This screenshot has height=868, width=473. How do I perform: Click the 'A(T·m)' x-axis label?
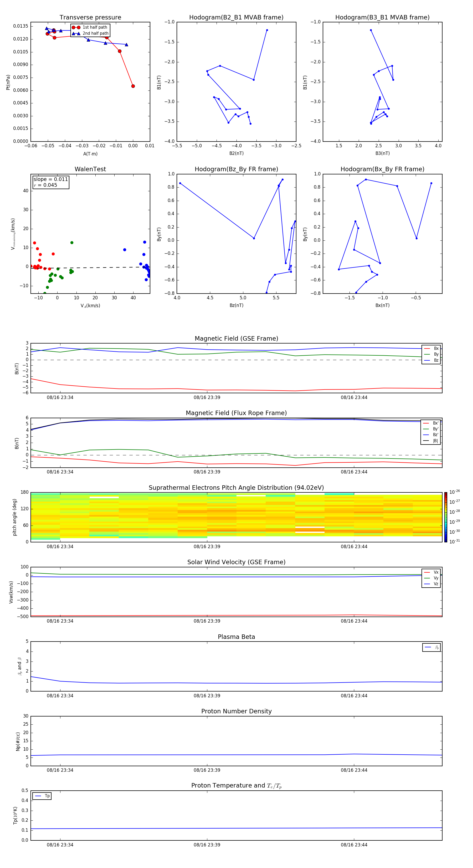[x=90, y=154]
